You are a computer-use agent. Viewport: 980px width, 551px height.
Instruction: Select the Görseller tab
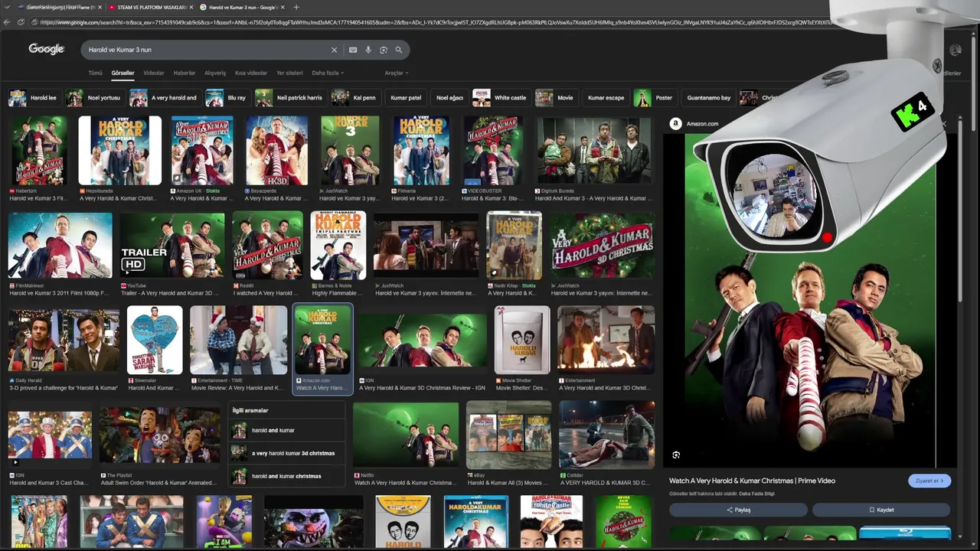(x=122, y=73)
